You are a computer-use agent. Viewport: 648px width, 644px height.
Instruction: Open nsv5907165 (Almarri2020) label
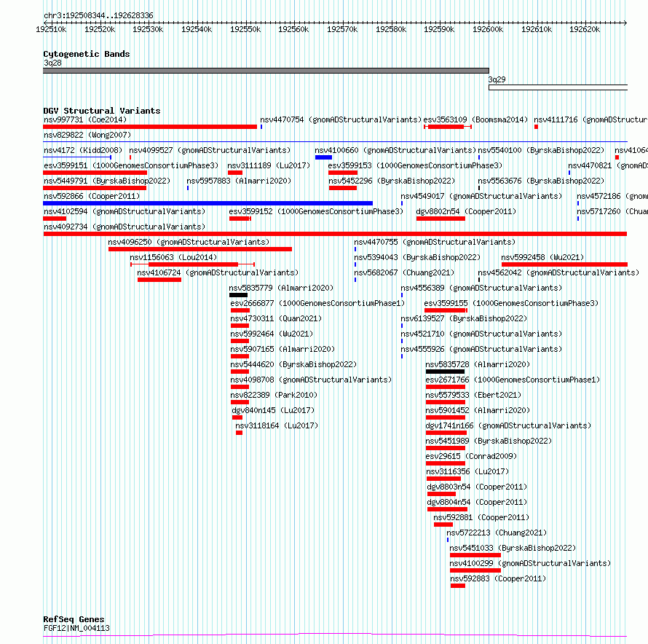[282, 349]
